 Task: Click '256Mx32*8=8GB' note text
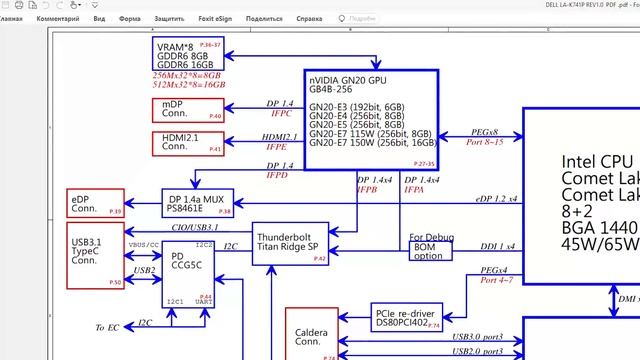[187, 76]
